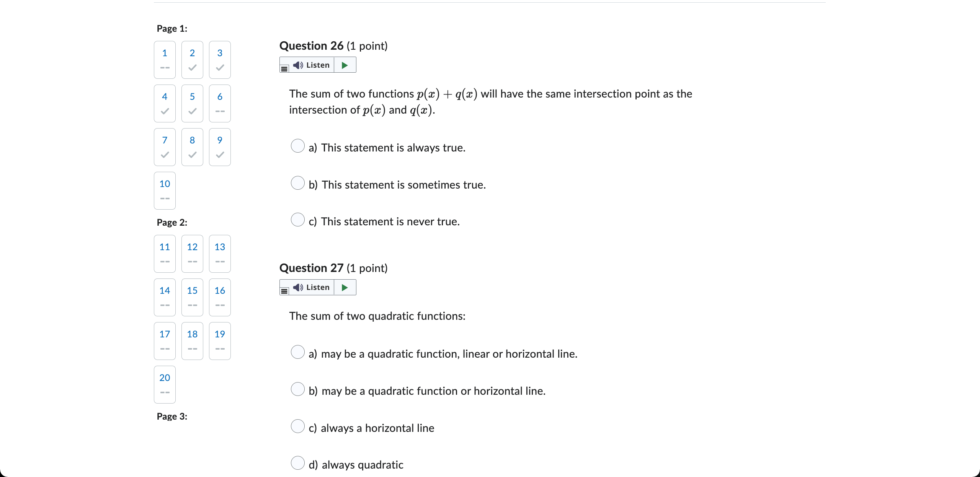Navigate to question 10 using its tile
Viewport: 980px width, 477px height.
click(x=164, y=190)
